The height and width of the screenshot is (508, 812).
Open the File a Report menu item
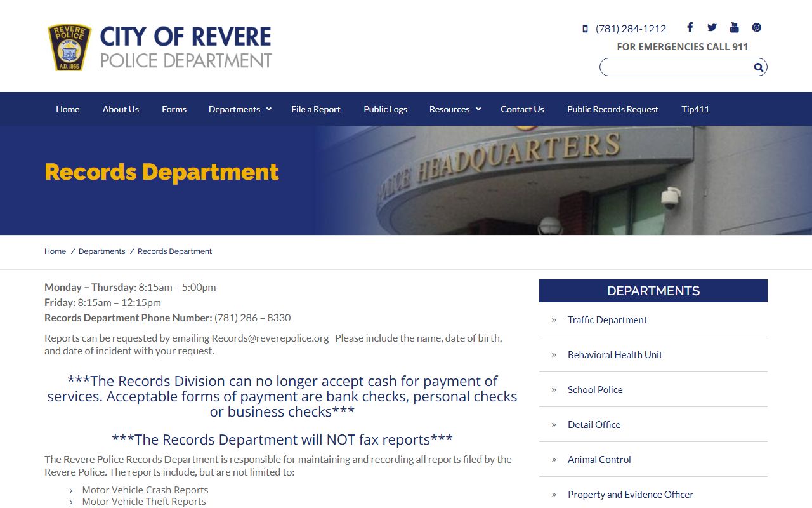click(316, 109)
